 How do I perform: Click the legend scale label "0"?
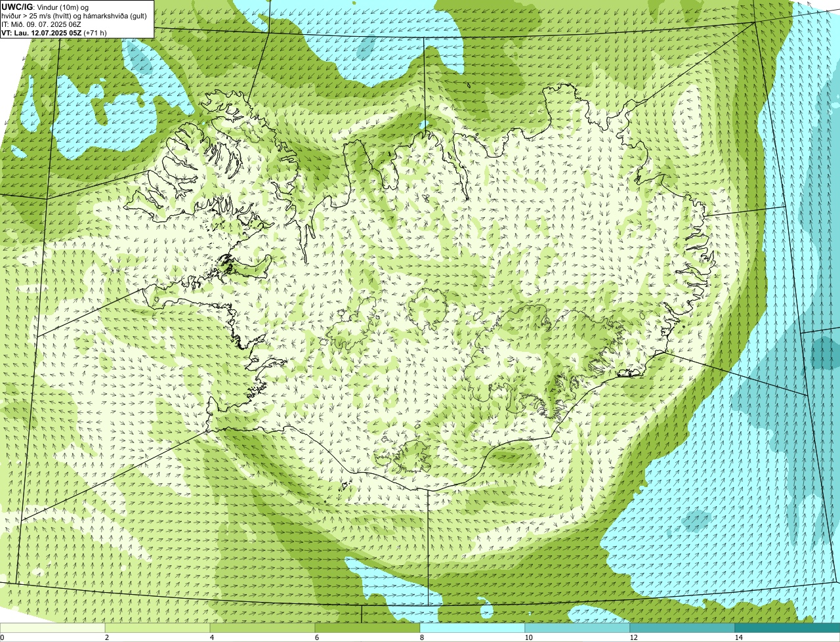point(3,637)
